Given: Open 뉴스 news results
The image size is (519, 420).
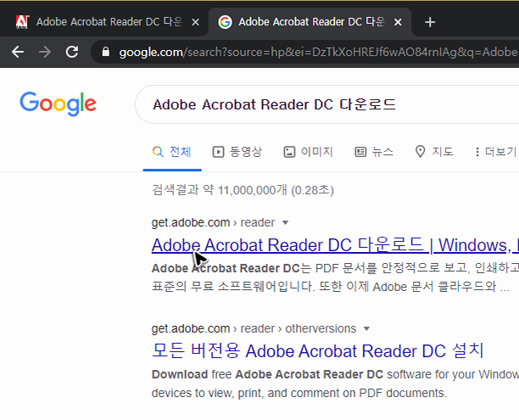Looking at the screenshot, I should [x=374, y=152].
